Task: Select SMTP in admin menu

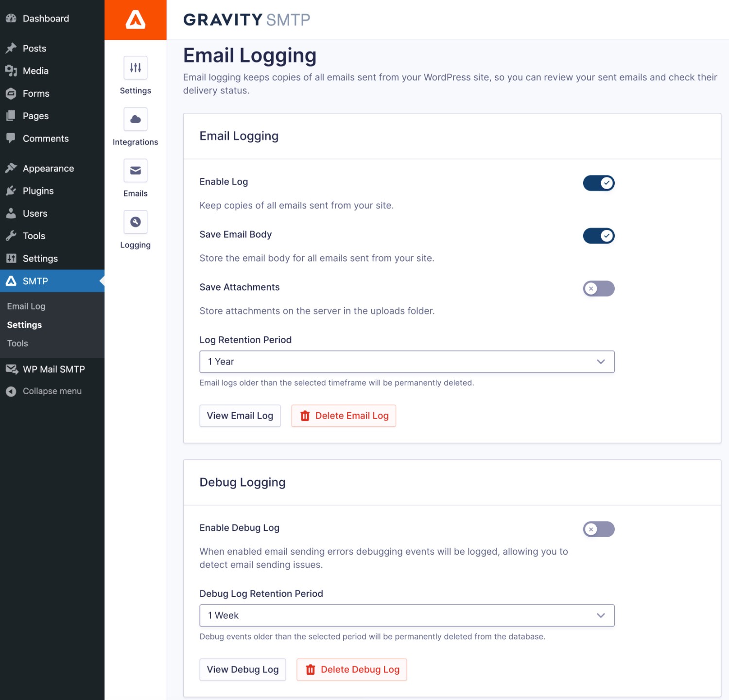Action: (35, 281)
